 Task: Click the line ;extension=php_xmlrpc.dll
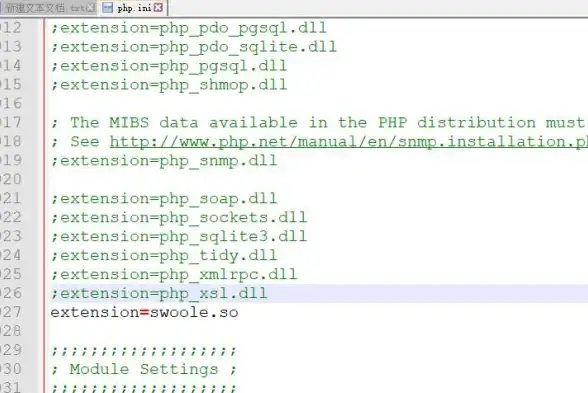pos(174,274)
